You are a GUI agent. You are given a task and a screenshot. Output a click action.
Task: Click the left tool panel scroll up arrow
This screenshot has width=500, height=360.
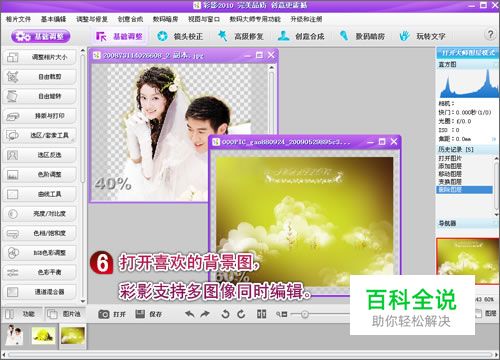pyautogui.click(x=83, y=50)
